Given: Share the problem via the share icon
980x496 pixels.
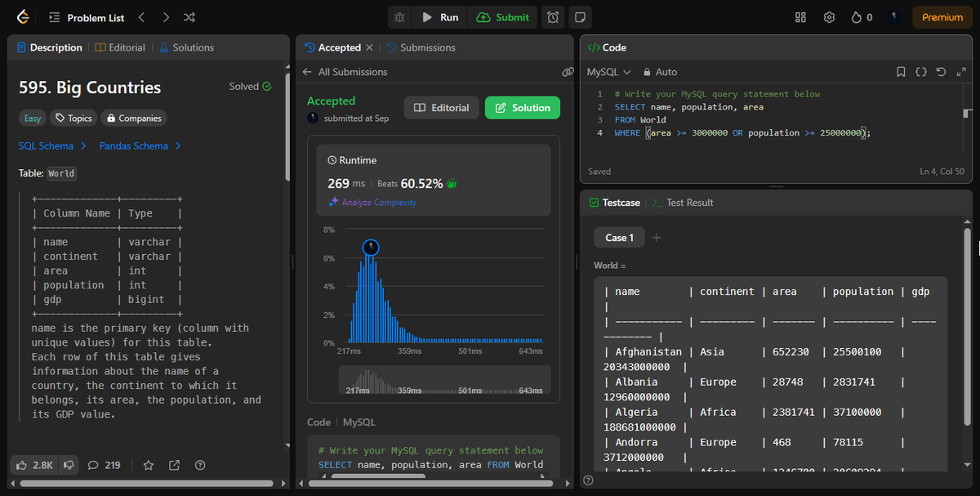Looking at the screenshot, I should (174, 465).
